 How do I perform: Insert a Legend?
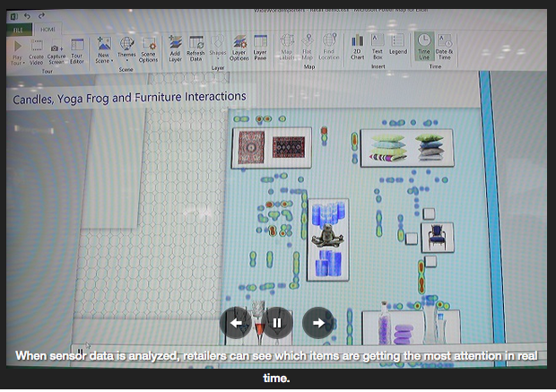tap(398, 45)
